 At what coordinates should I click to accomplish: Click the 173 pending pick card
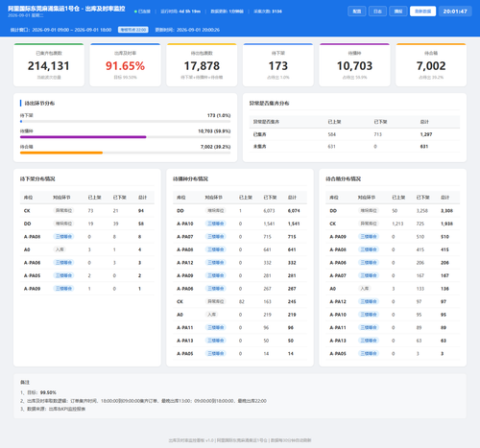click(x=278, y=65)
